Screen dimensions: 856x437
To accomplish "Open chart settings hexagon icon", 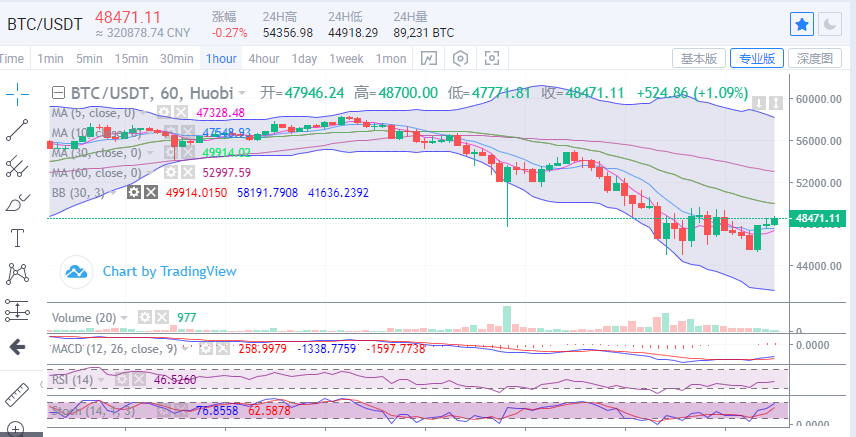I will click(x=460, y=58).
